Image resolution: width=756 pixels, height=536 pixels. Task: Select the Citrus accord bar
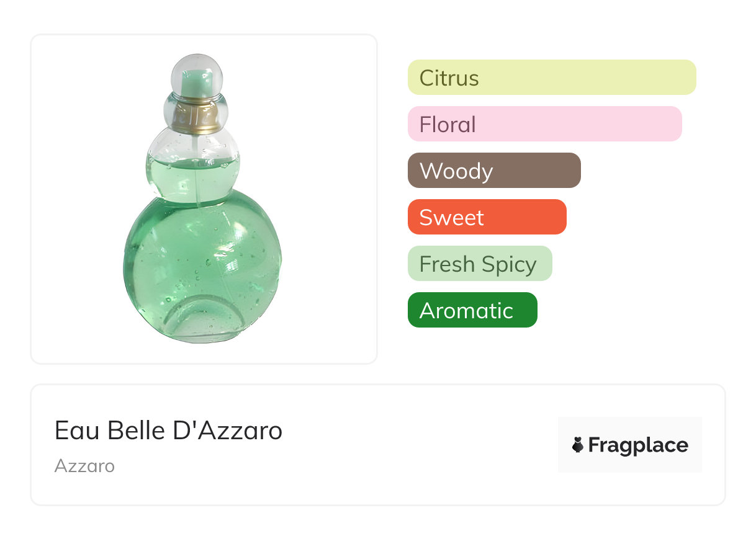551,78
